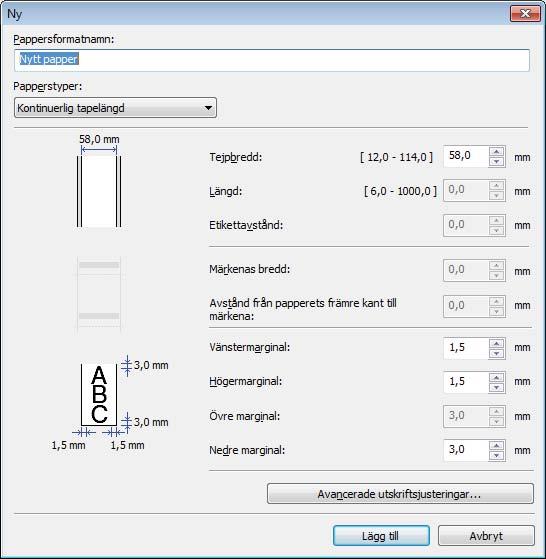Click the Lägg till button
546x559 pixels.
point(381,535)
